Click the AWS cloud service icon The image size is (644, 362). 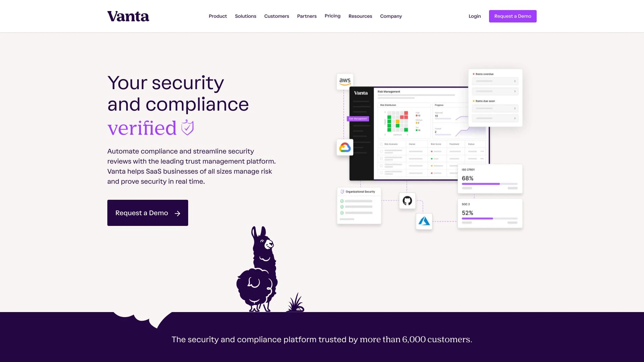(x=345, y=80)
